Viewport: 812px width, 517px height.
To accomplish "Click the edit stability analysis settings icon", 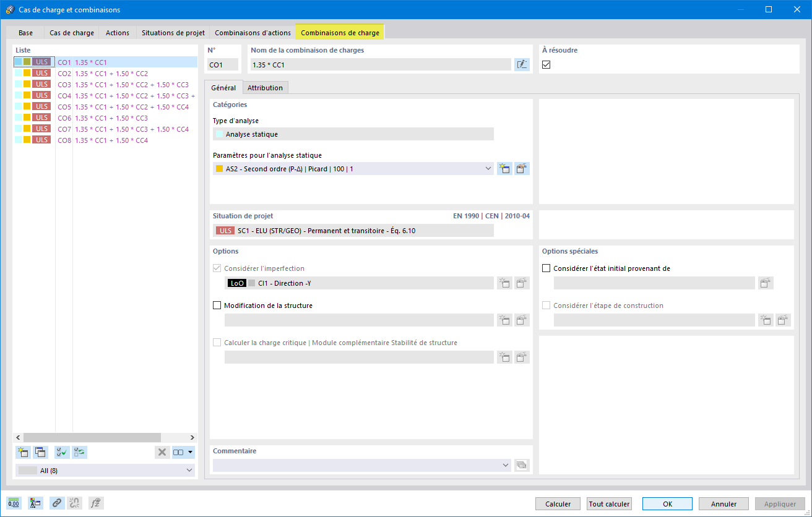I will coord(522,357).
